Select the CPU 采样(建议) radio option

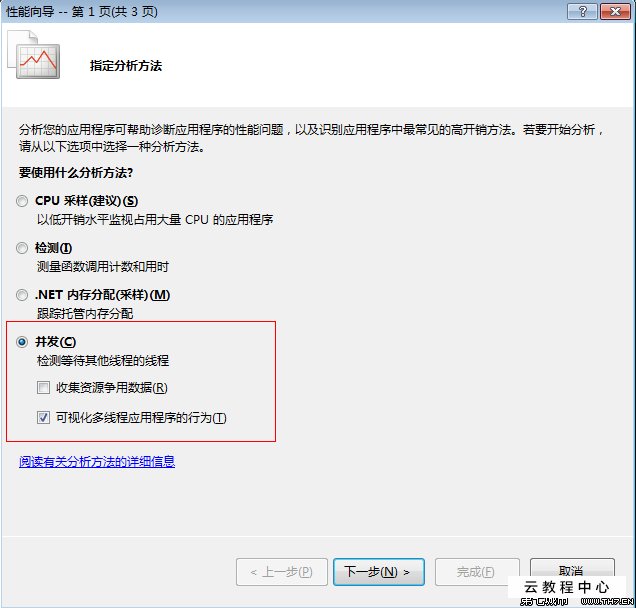(x=22, y=201)
